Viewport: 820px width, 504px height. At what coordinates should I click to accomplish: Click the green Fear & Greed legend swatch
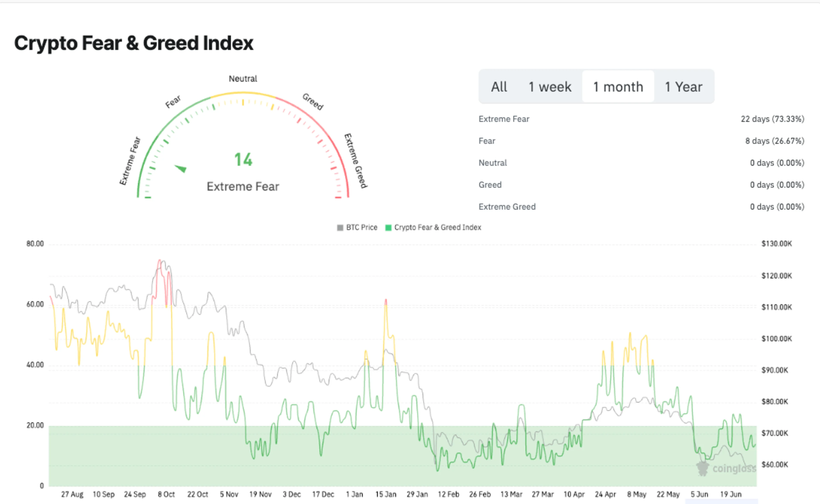388,228
